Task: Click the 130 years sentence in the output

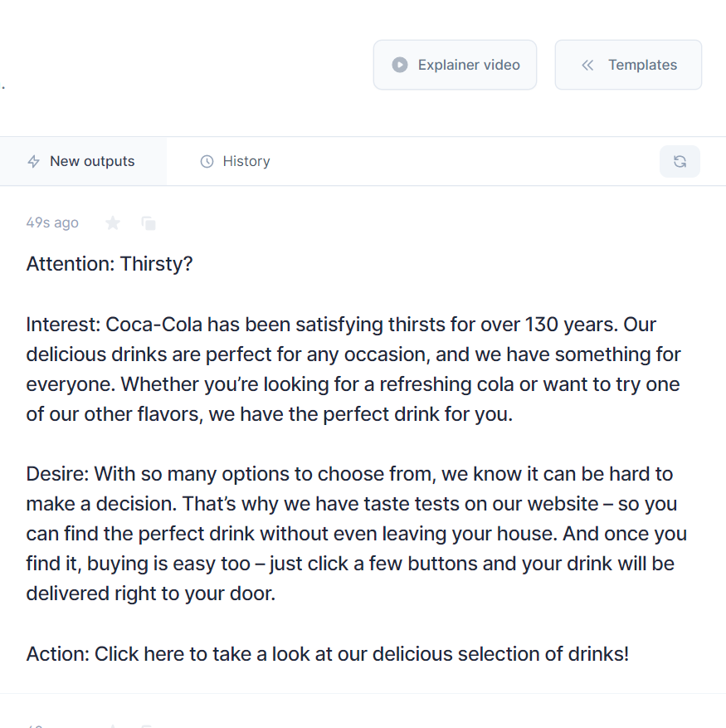Action: coord(362,325)
